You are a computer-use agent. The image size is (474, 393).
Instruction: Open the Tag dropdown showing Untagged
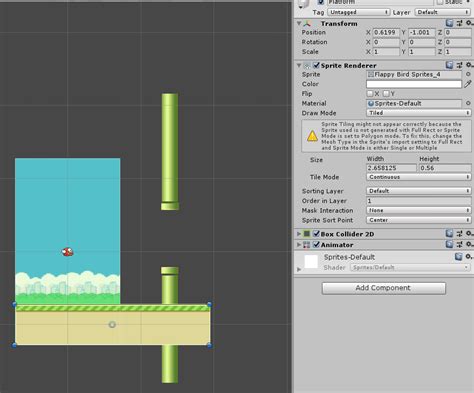point(359,12)
